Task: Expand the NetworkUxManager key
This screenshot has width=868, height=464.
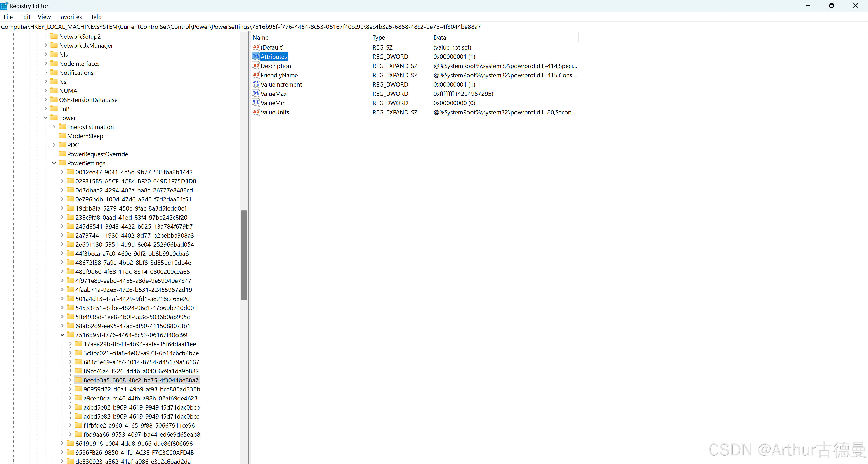Action: pos(46,45)
